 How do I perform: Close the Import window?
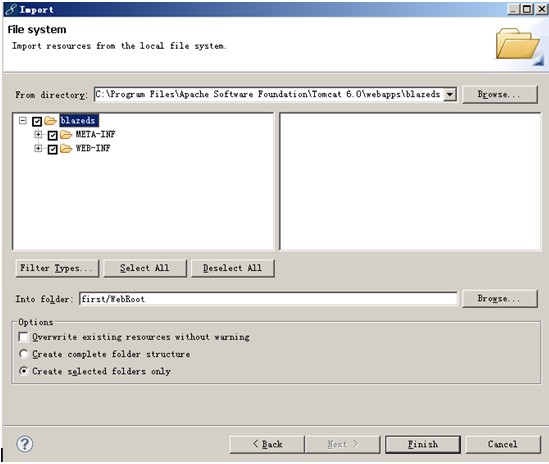[541, 9]
